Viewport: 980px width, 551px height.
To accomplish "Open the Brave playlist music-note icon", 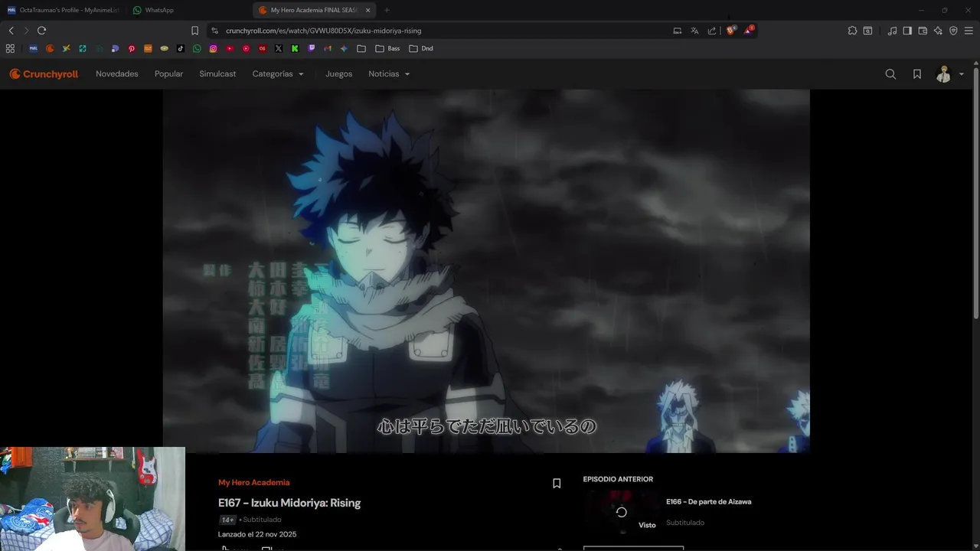I will coord(892,31).
